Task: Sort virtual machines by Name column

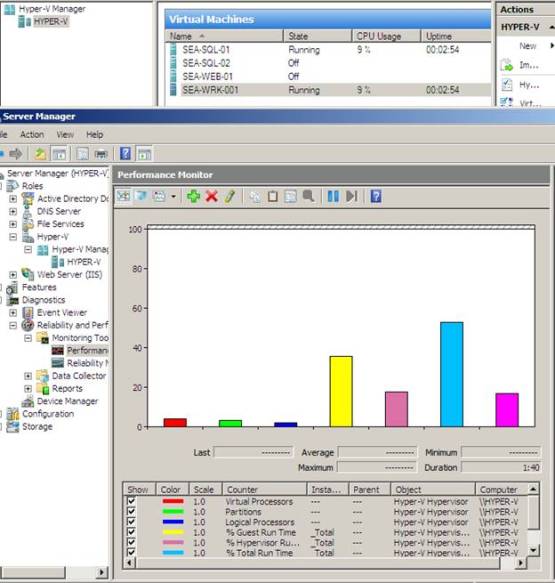Action: point(224,36)
